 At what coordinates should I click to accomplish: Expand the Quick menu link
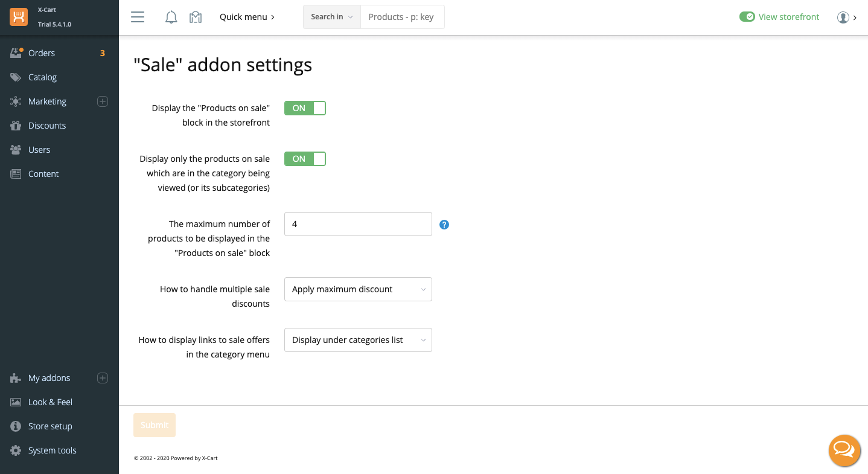coord(247,17)
